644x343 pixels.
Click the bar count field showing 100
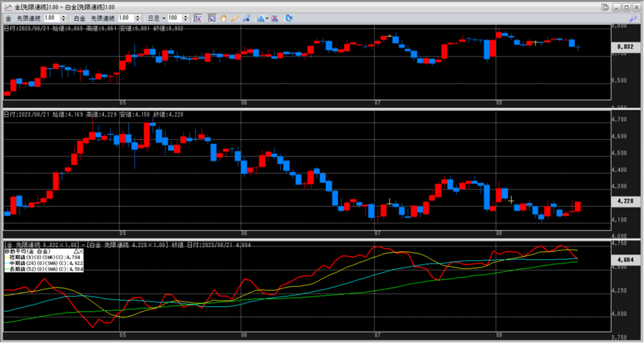tap(175, 18)
